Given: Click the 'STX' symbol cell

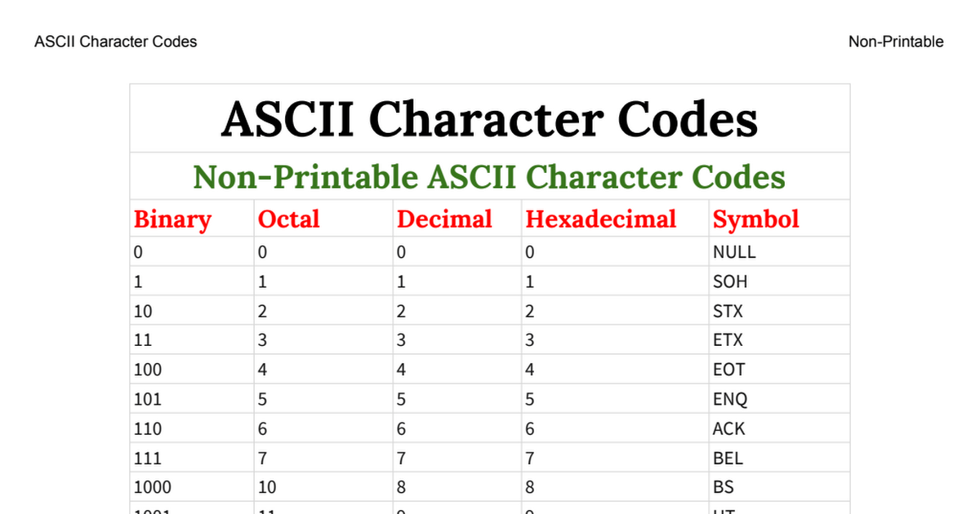Looking at the screenshot, I should [728, 311].
